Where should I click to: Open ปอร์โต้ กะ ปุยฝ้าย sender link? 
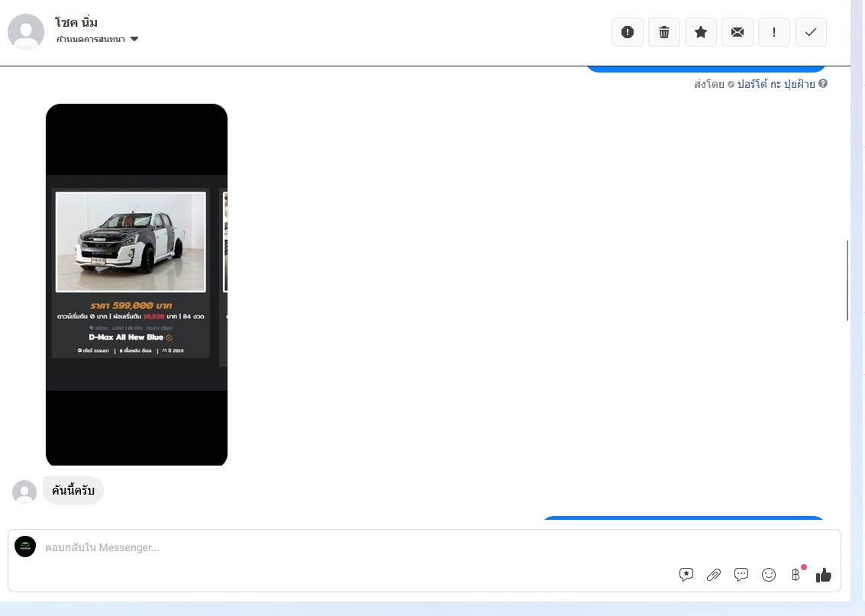776,84
